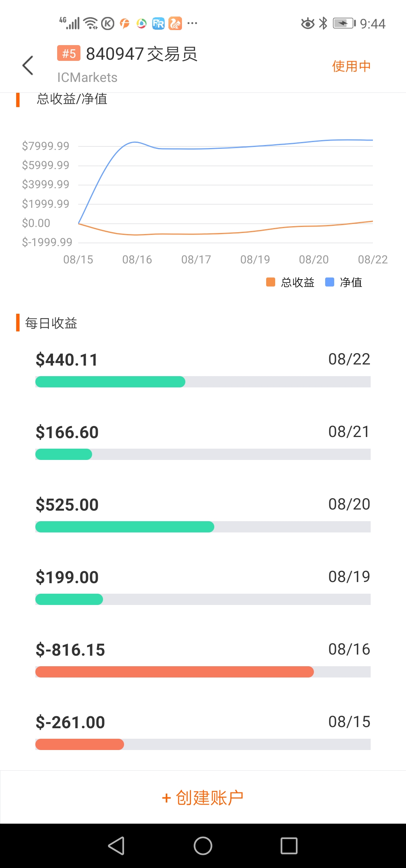Go back using the top-left arrow
Screen dimensions: 406x868
[x=28, y=65]
